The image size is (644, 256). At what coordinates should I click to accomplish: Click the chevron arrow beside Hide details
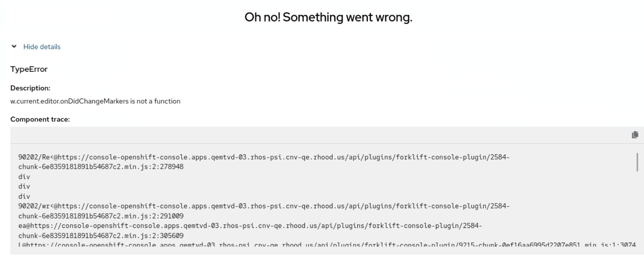pos(15,47)
